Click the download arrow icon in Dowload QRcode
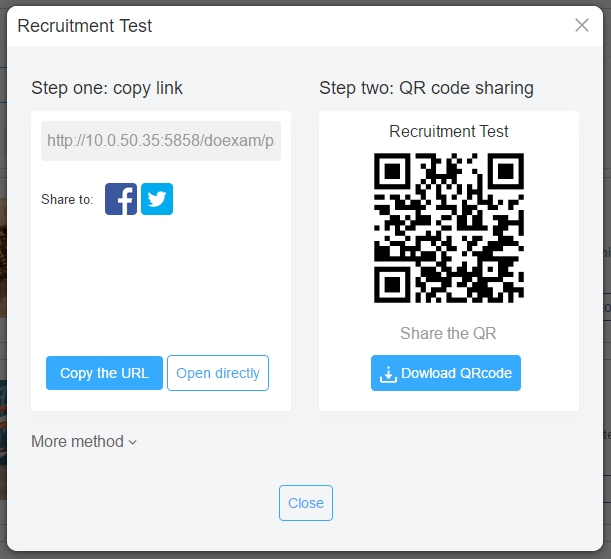Image resolution: width=611 pixels, height=559 pixels. 388,374
